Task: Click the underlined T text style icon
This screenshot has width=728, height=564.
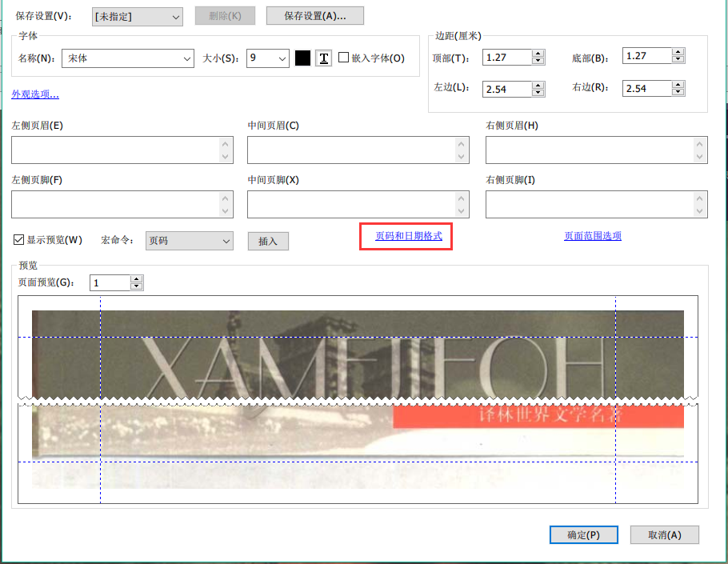Action: (x=323, y=58)
